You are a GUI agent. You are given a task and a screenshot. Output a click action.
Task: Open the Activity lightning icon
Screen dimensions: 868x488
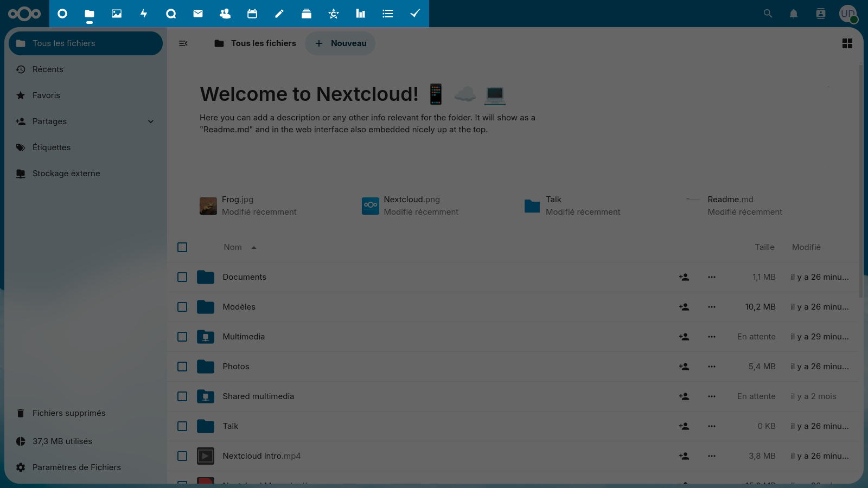coord(144,14)
